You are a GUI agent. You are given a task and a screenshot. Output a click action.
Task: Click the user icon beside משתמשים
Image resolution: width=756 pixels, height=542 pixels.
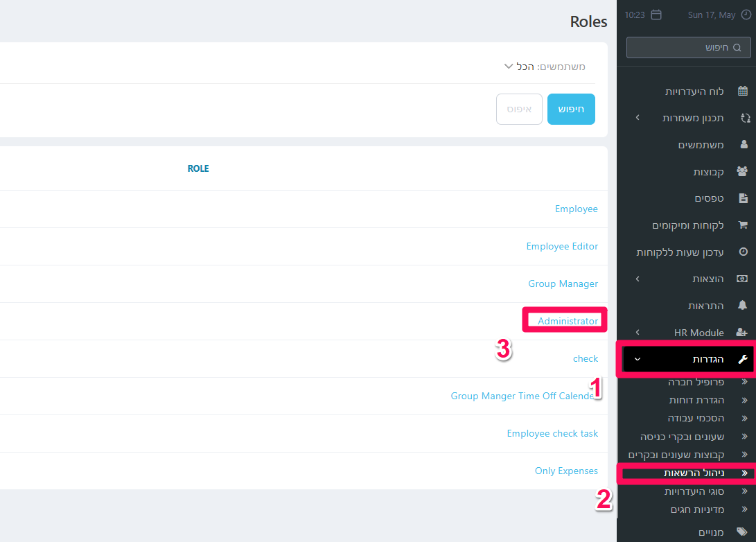click(744, 144)
